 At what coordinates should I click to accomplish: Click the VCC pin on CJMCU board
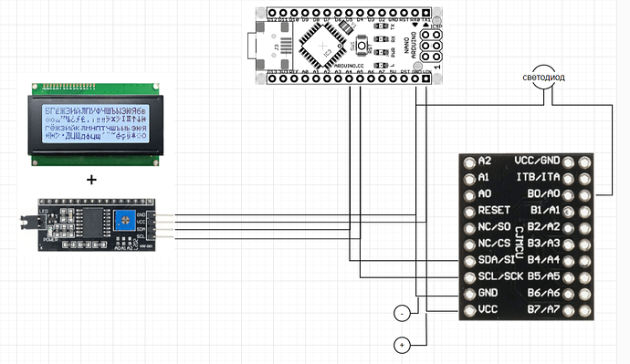[x=469, y=310]
